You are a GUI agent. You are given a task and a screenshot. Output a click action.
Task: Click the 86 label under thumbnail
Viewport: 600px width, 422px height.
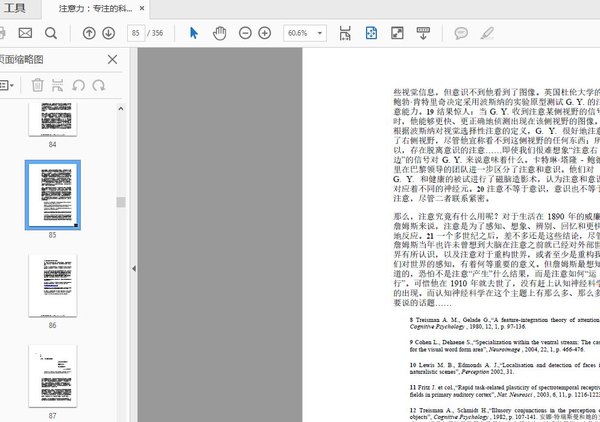coord(52,325)
